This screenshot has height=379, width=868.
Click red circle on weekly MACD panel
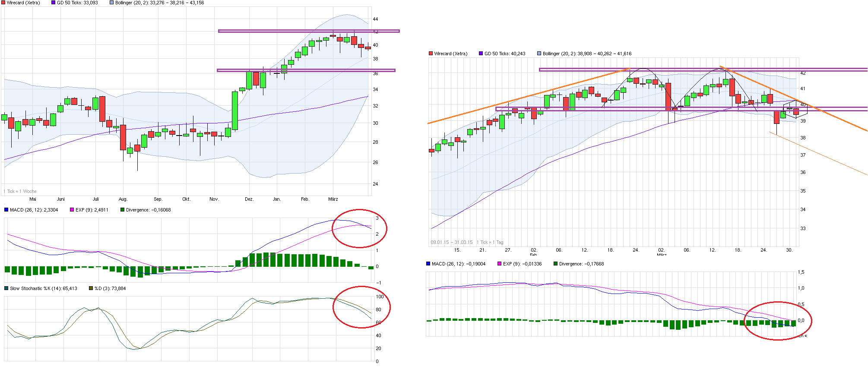[359, 228]
